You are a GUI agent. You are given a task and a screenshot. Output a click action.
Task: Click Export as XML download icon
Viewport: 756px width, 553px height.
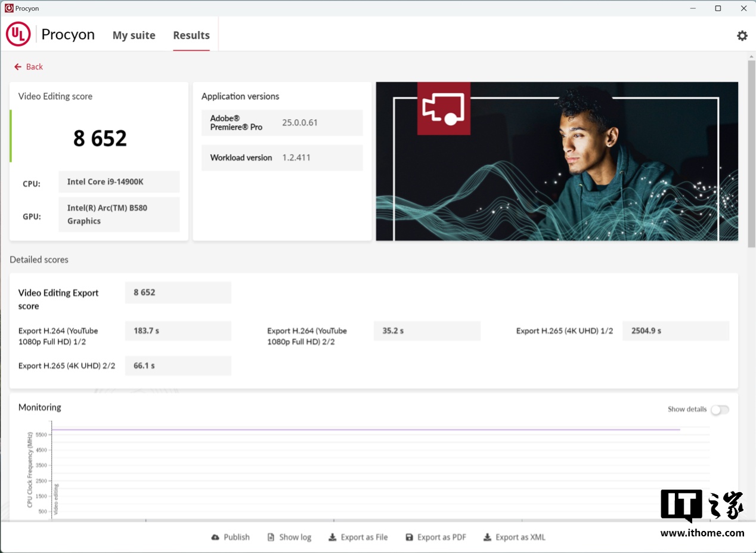(487, 537)
